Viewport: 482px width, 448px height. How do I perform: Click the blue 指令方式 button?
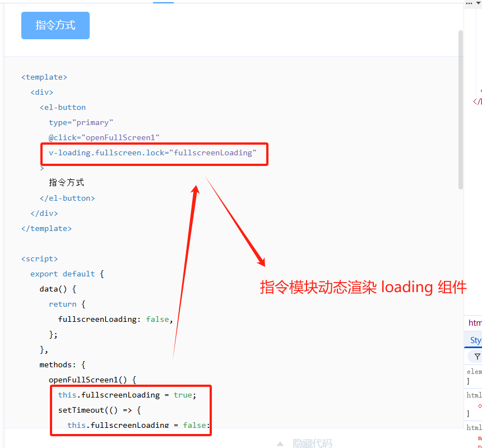point(55,25)
